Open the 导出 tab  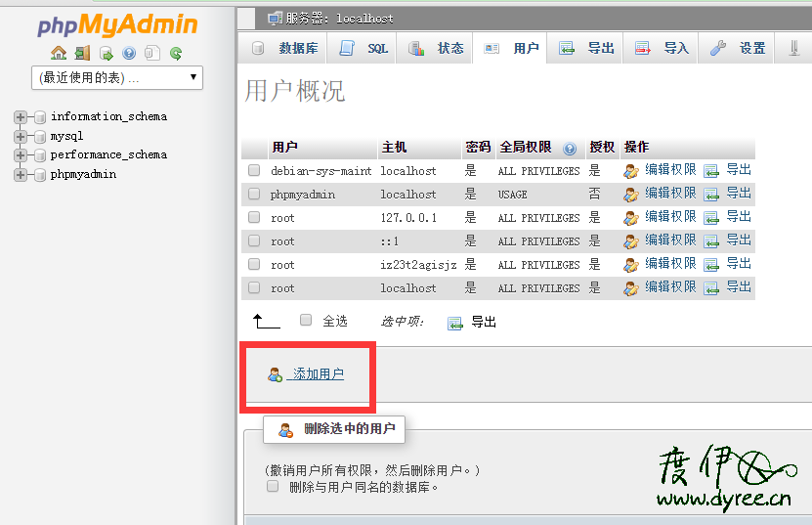tap(585, 48)
